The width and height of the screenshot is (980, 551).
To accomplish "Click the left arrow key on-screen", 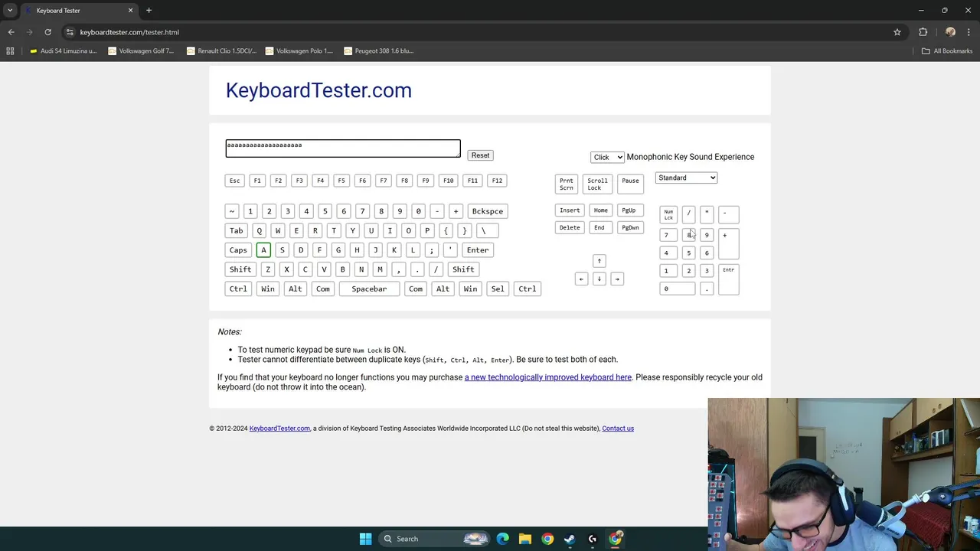I will [x=581, y=279].
